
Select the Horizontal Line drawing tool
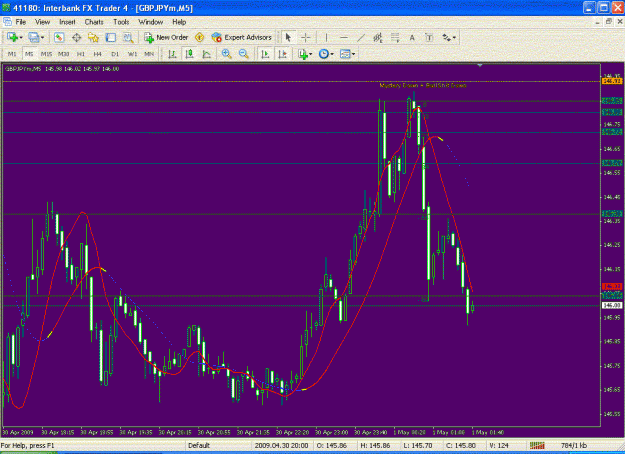[x=344, y=37]
